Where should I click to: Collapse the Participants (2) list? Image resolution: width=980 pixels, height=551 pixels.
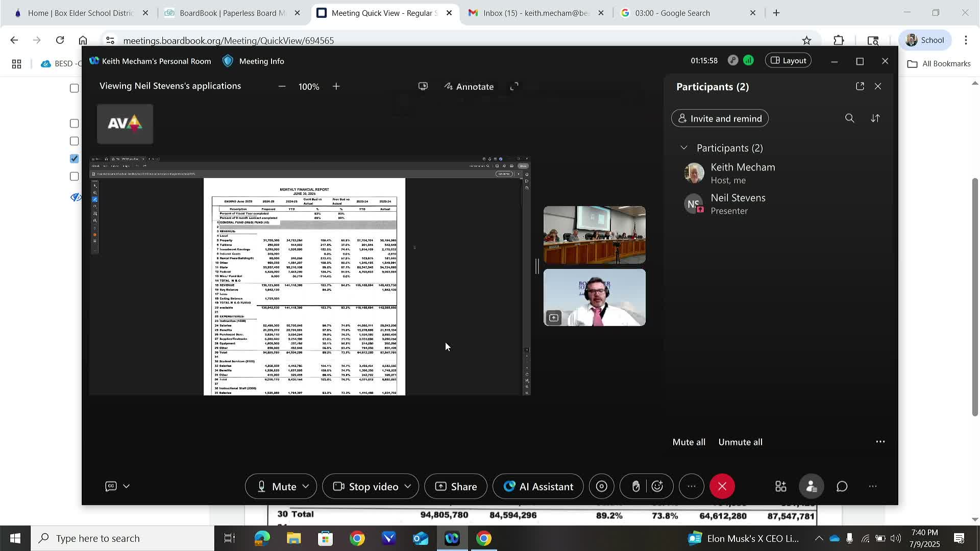(684, 148)
